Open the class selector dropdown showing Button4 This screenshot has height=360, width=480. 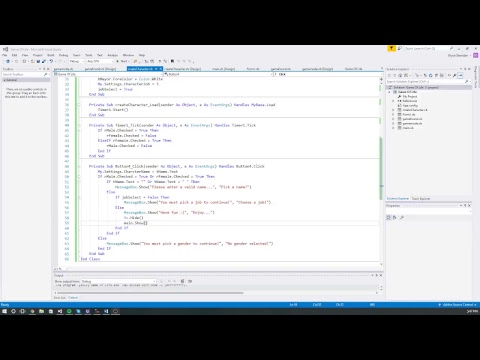click(x=218, y=74)
